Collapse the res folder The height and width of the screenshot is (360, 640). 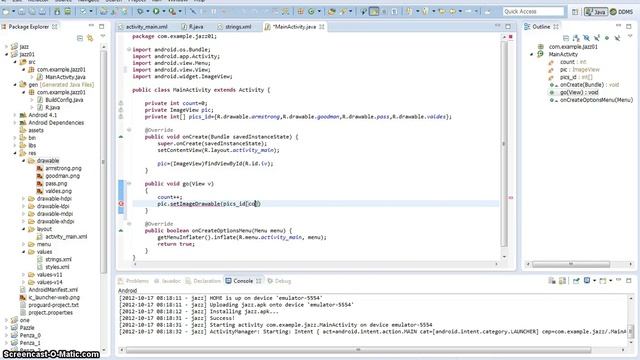tap(15, 153)
